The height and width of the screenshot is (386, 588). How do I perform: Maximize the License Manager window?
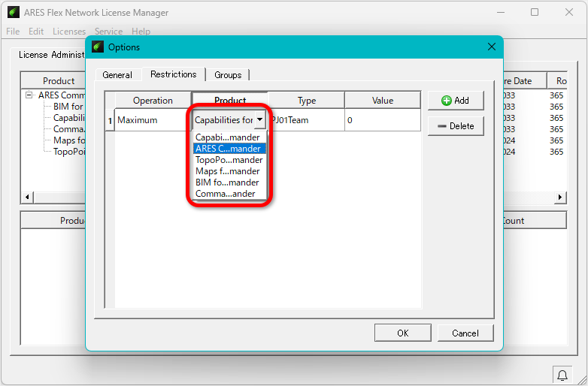click(x=535, y=12)
